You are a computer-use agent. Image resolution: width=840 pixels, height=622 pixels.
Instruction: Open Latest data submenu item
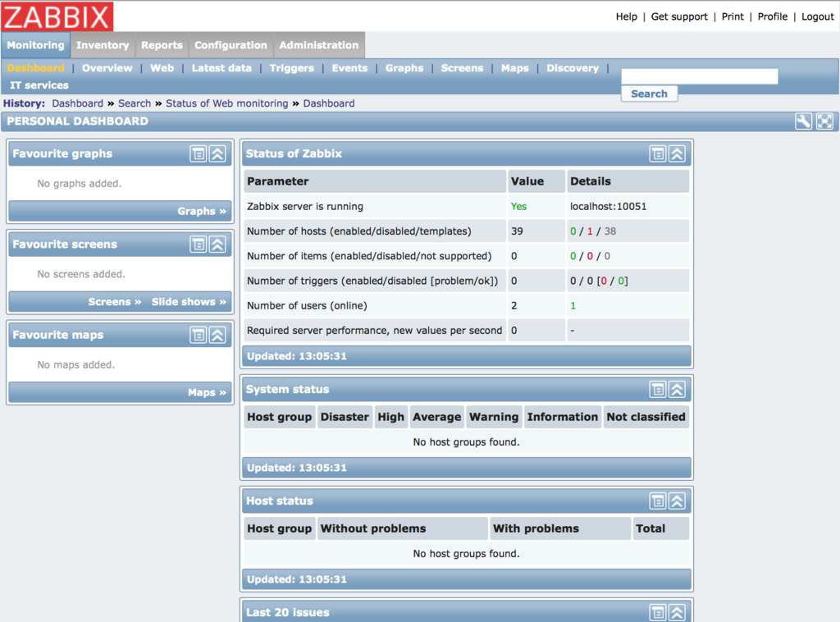(x=221, y=68)
